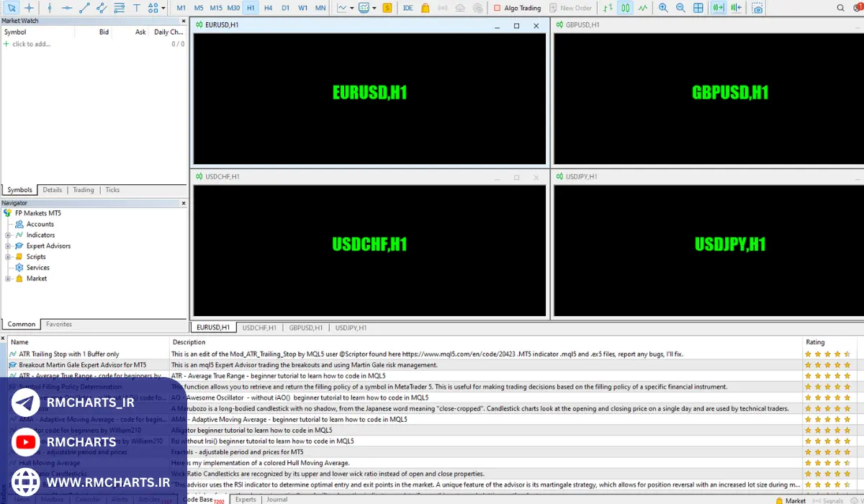Toggle the chart shift option
864x504 pixels.
coord(735,8)
